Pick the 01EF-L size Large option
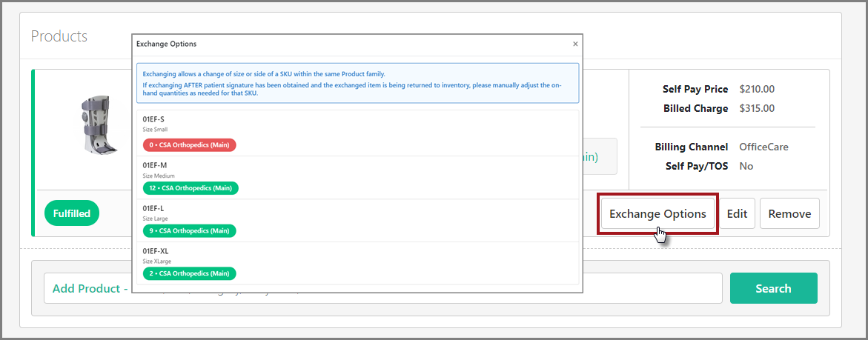This screenshot has width=868, height=340. 357,213
